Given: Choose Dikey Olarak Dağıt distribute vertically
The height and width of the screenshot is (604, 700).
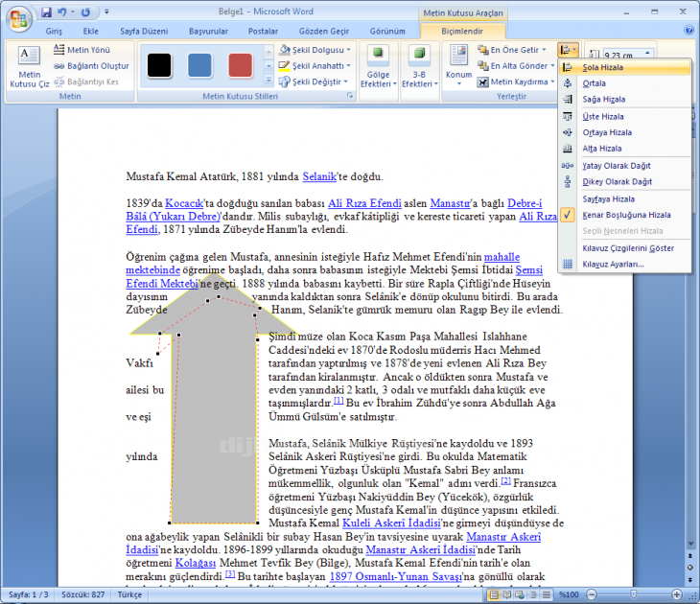Looking at the screenshot, I should point(625,182).
